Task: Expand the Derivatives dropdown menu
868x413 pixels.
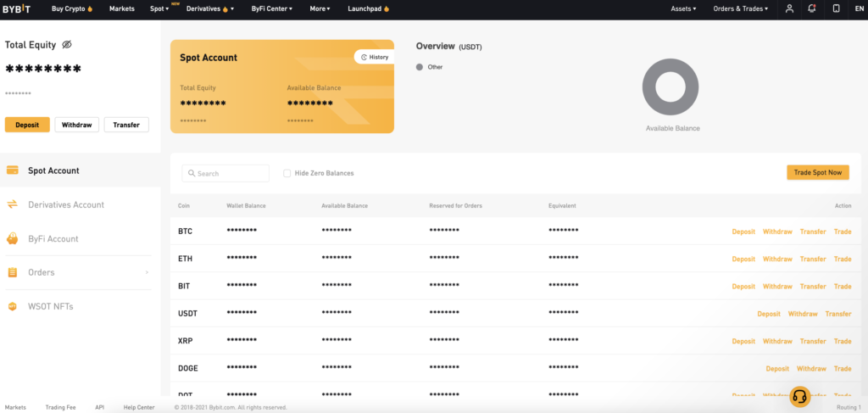Action: coord(210,8)
